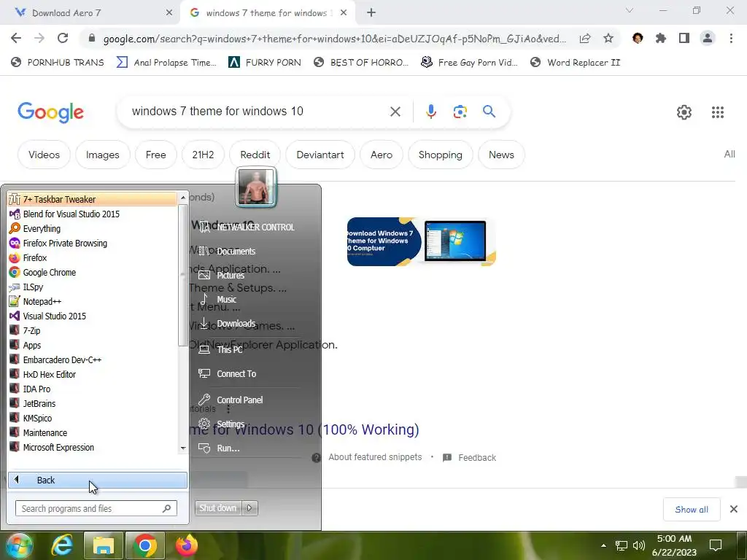Open the Google apps grid
This screenshot has height=560, width=747.
coord(718,112)
